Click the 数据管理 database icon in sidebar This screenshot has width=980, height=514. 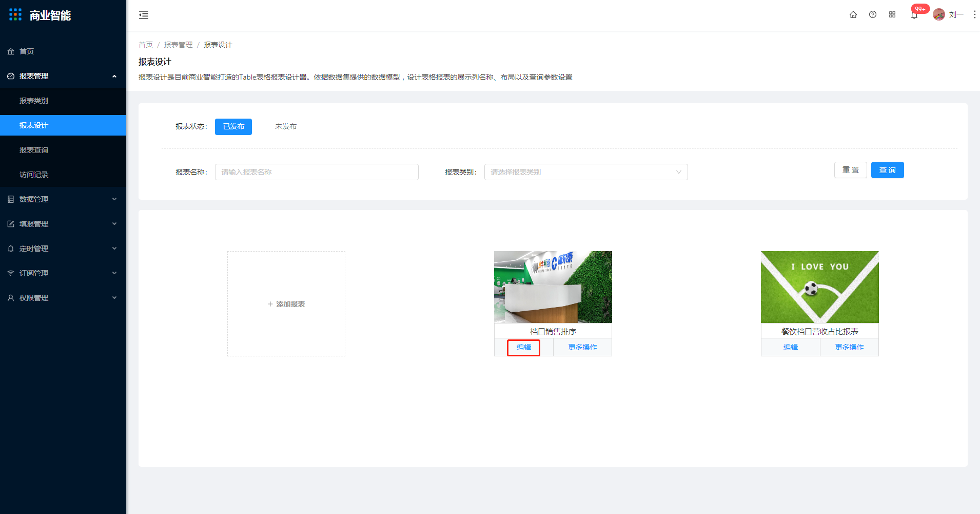coord(11,199)
